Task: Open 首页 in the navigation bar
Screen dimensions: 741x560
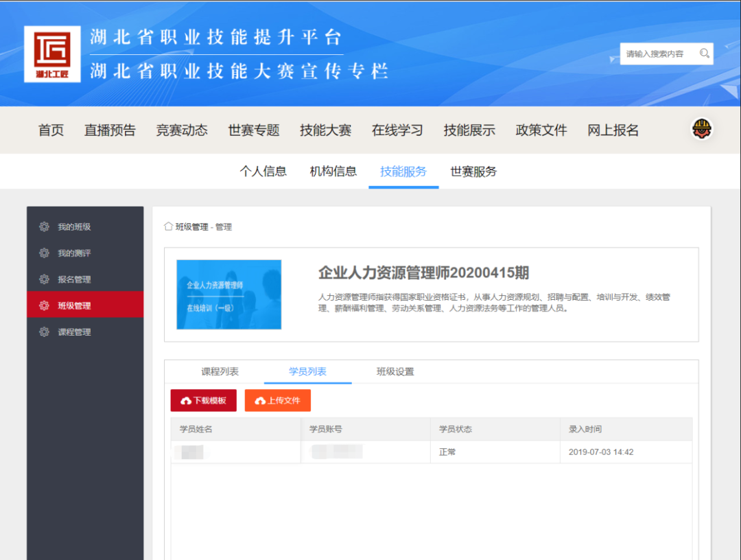Action: point(51,130)
